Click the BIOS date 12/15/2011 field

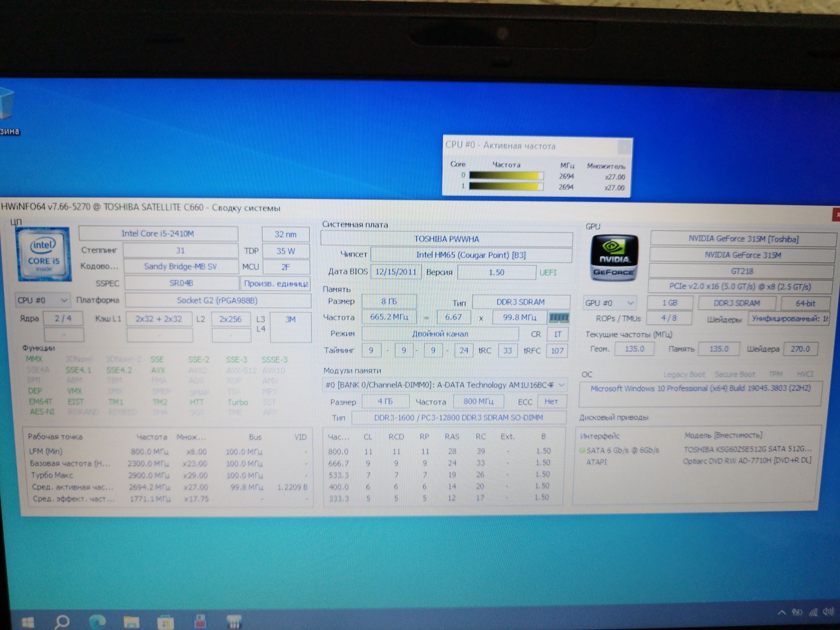[396, 272]
